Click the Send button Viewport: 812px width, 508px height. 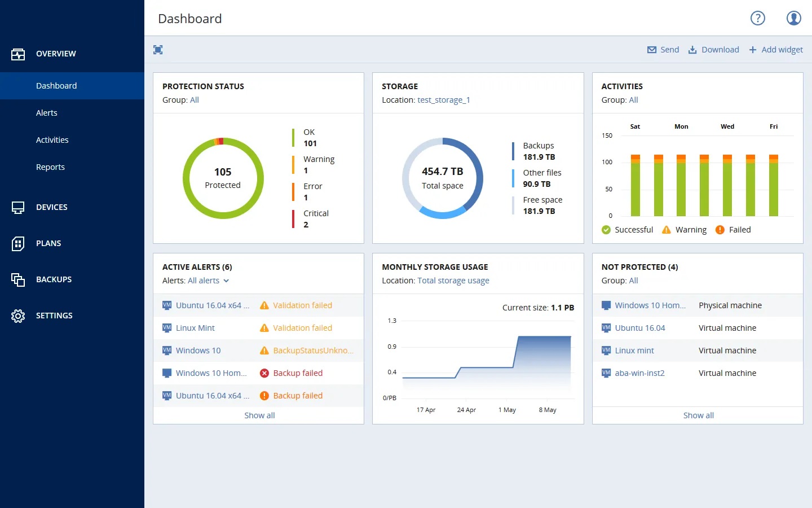pos(663,50)
